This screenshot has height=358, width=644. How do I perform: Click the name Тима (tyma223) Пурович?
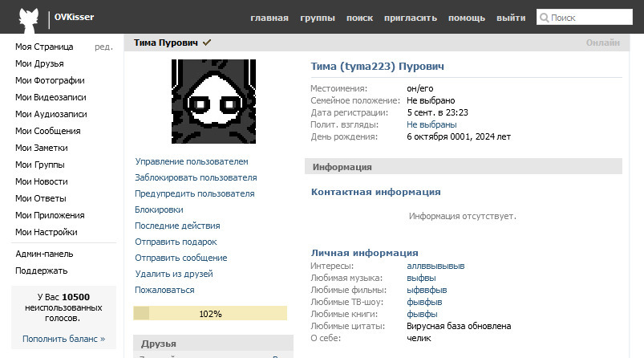click(377, 67)
